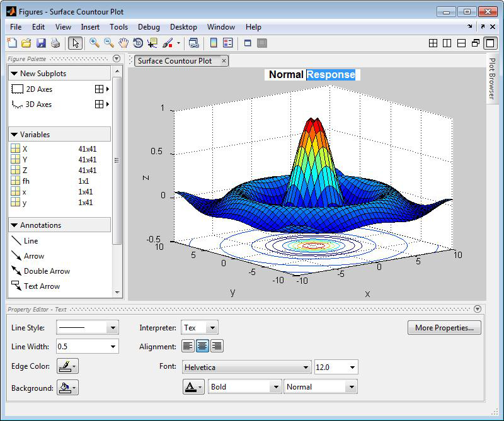Open the Font name dropdown showing Helvetica
Image resolution: width=504 pixels, height=421 pixels.
coord(246,368)
